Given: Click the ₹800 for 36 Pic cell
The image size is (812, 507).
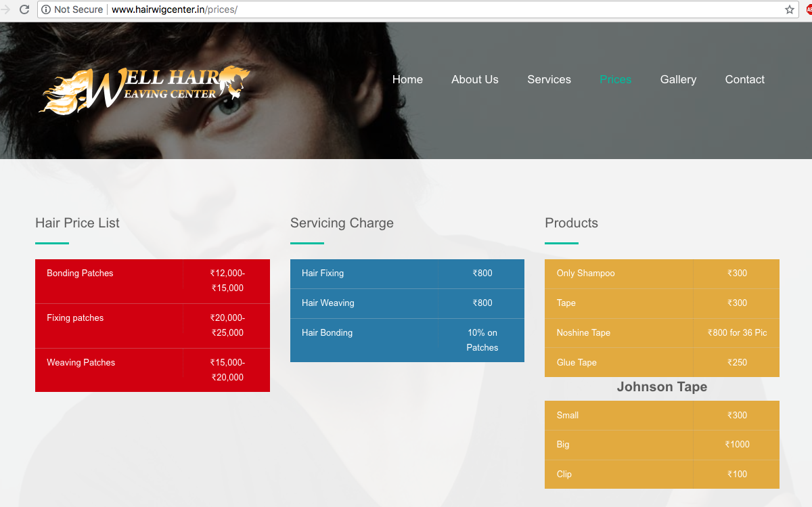Looking at the screenshot, I should [x=737, y=333].
